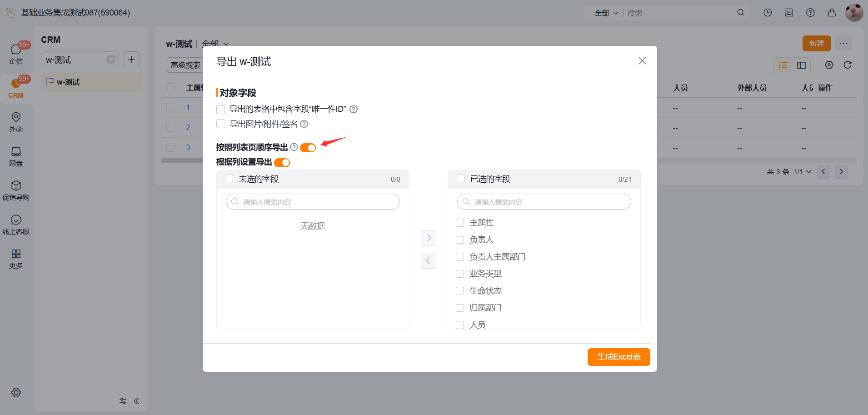Clear the w-测试 CRM search field
Image resolution: width=868 pixels, height=415 pixels.
pos(111,60)
